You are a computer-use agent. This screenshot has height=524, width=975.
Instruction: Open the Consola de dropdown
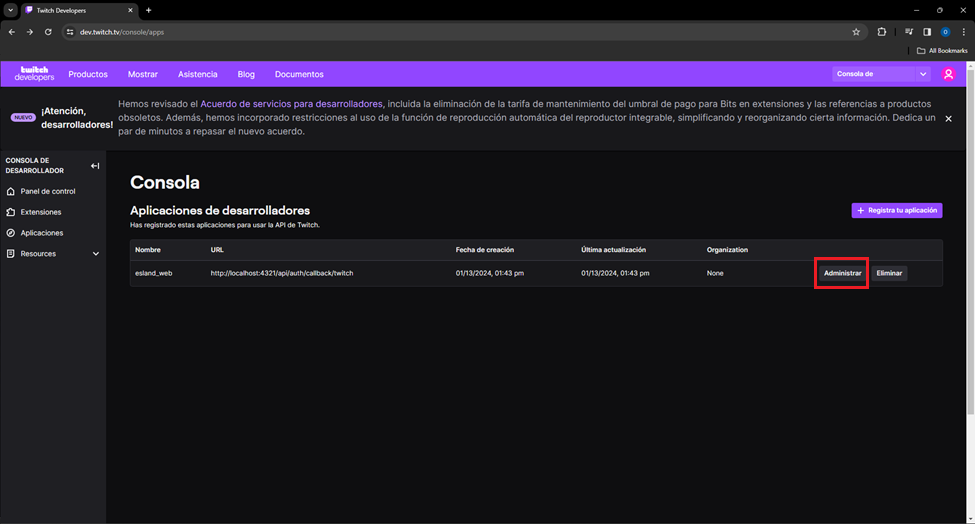[x=881, y=74]
